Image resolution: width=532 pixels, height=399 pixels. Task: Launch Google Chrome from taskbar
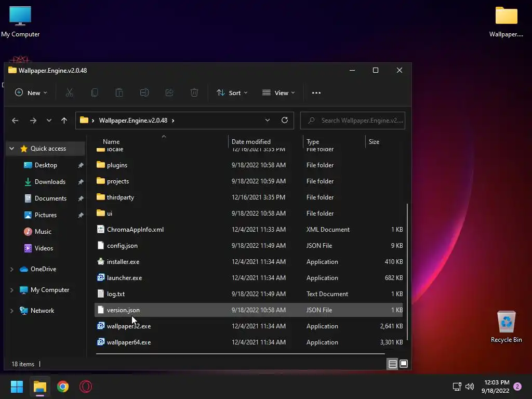tap(63, 387)
